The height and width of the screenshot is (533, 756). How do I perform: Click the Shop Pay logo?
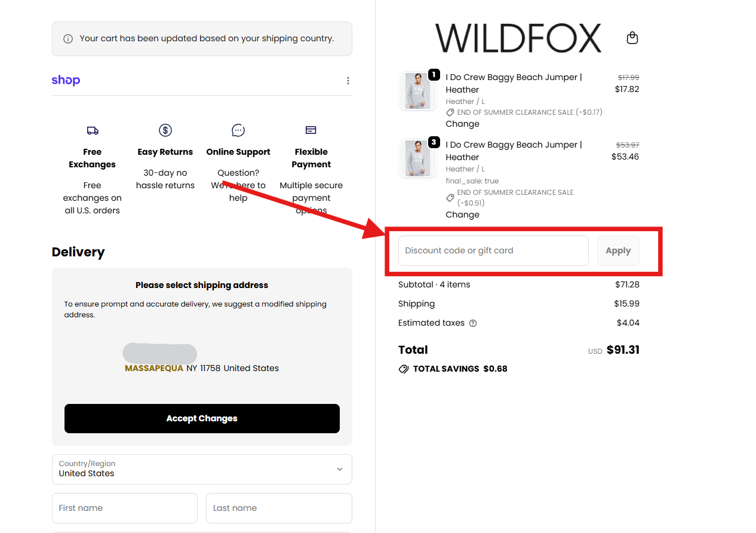[66, 80]
